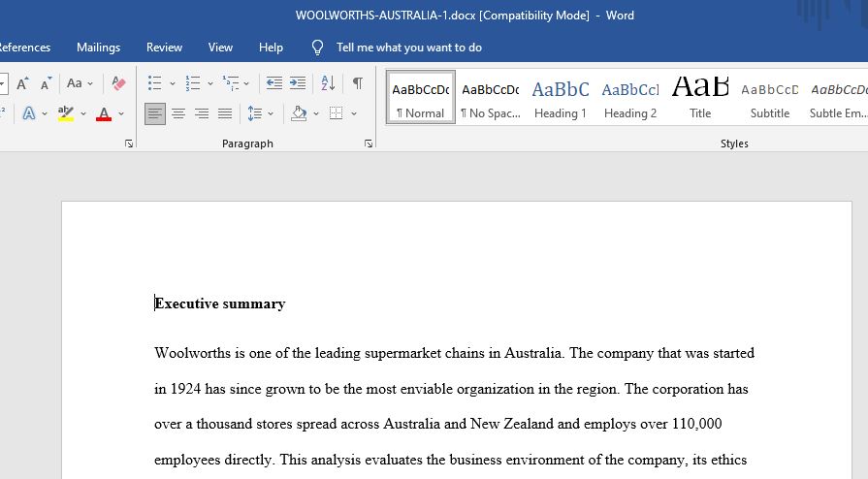Switch to the Review tab
Viewport: 868px width, 479px height.
[164, 48]
